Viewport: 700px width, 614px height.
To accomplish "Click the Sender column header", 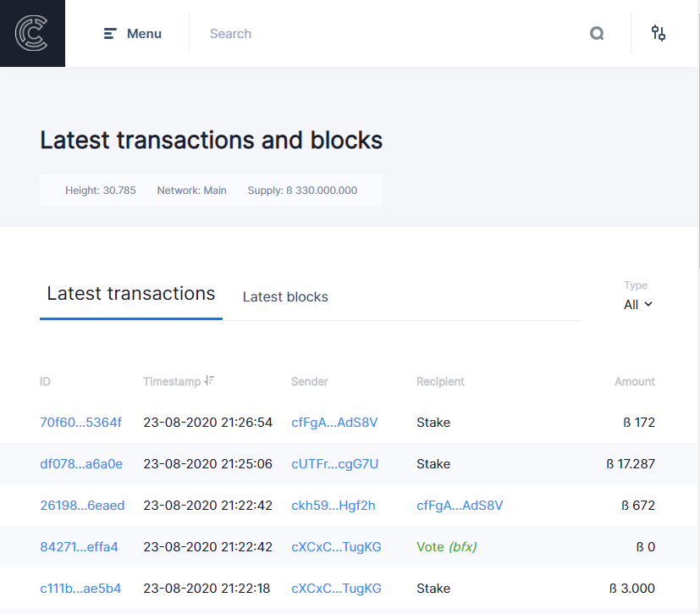I will 310,382.
